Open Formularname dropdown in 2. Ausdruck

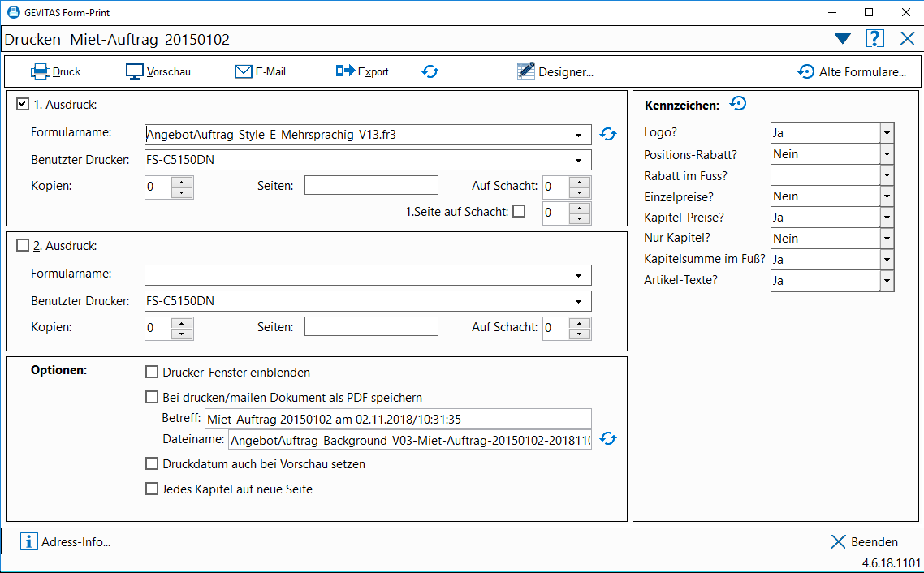[x=579, y=276]
